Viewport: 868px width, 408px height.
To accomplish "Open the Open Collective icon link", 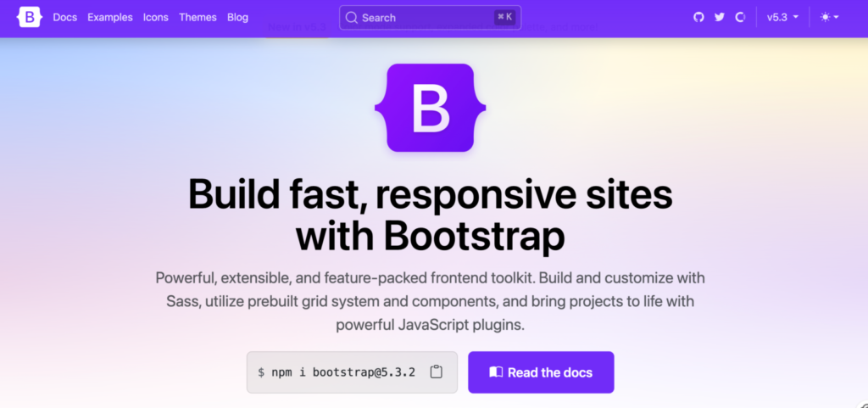I will [x=740, y=17].
